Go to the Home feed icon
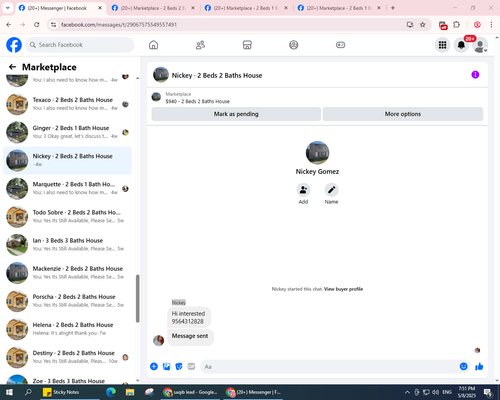The height and width of the screenshot is (400, 500). pyautogui.click(x=153, y=45)
